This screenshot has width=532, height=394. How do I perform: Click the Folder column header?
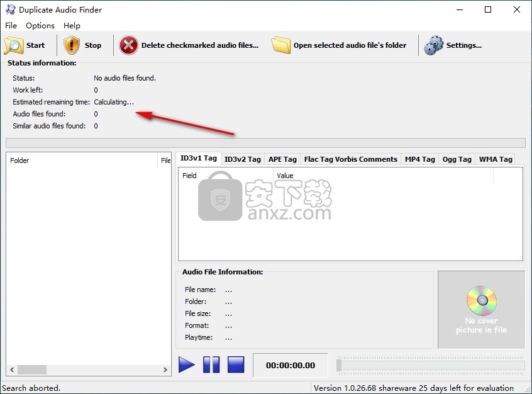click(x=82, y=160)
